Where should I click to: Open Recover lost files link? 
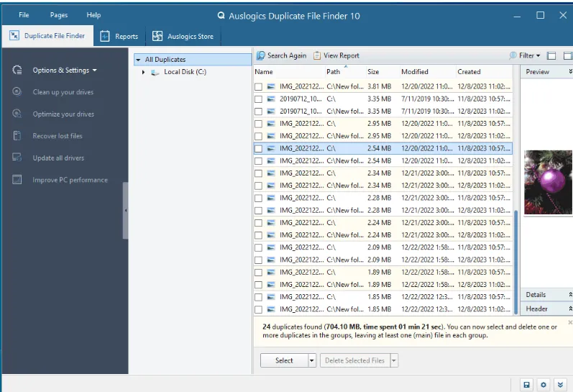coord(58,136)
